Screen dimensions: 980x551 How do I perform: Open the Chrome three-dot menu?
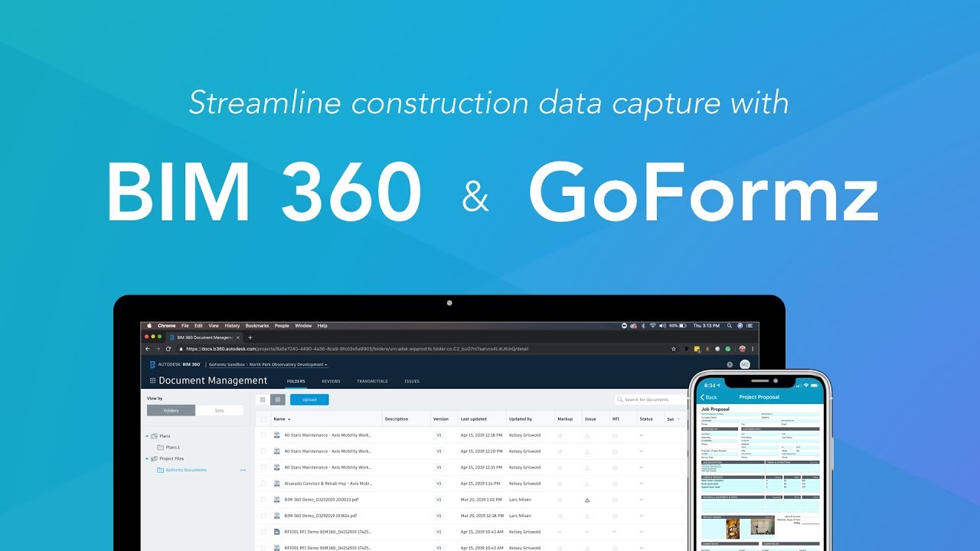click(x=754, y=349)
